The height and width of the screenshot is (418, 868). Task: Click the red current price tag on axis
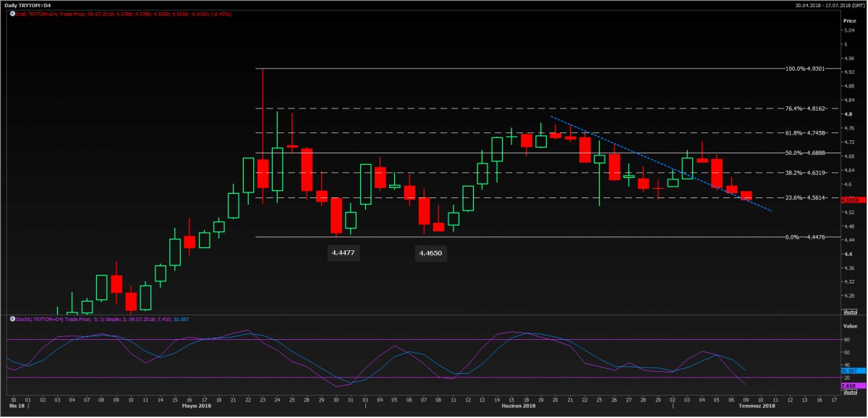click(x=850, y=200)
